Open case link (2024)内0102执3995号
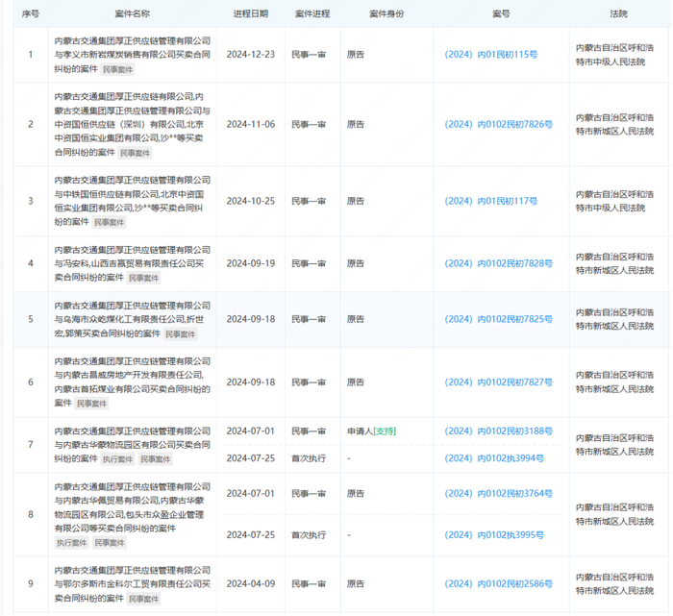The height and width of the screenshot is (616, 673). click(x=494, y=535)
